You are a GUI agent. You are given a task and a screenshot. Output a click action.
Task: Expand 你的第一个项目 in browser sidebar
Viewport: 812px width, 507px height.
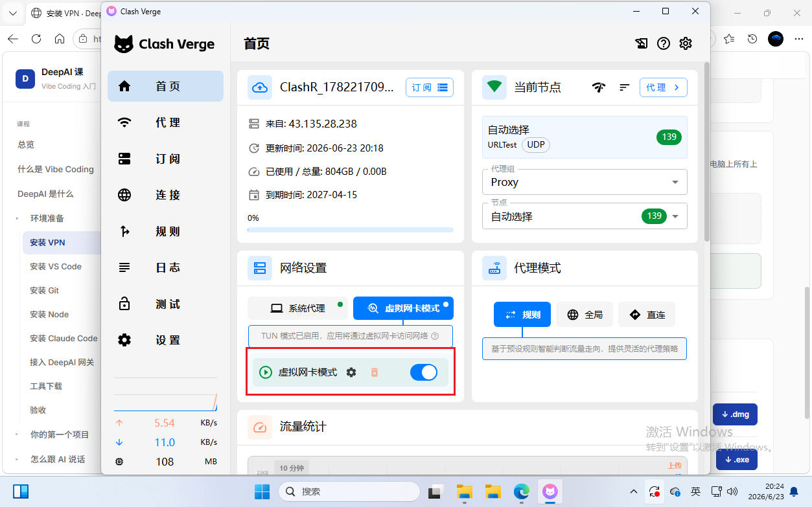tap(17, 434)
